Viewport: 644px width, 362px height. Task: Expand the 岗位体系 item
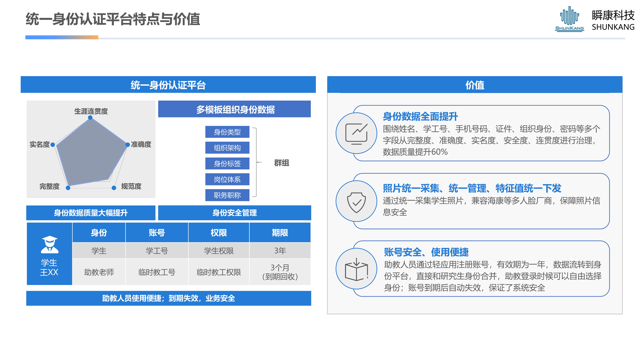pyautogui.click(x=227, y=179)
